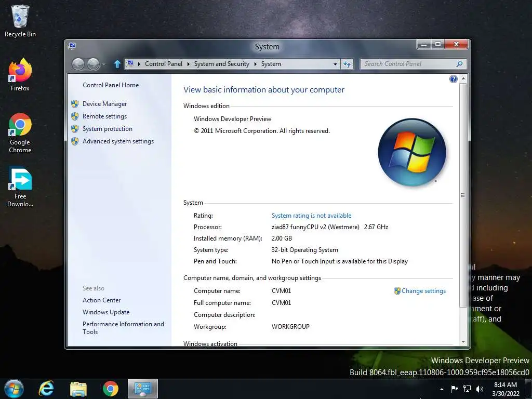Click scrollbar down arrow in System window
This screenshot has height=399, width=532.
463,342
